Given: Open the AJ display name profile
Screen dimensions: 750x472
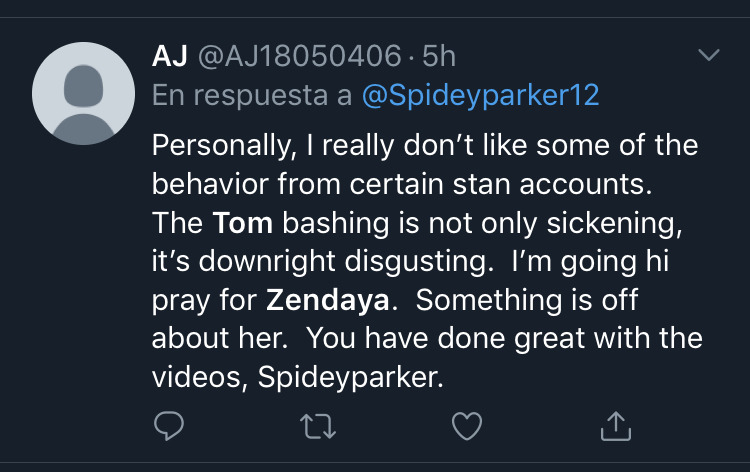Looking at the screenshot, I should click(169, 56).
